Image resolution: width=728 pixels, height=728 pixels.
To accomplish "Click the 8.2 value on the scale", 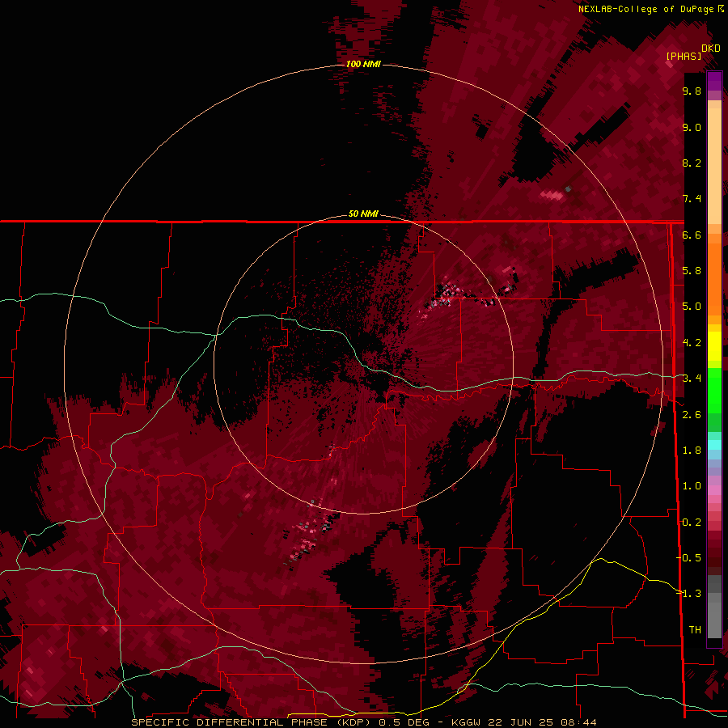I will pyautogui.click(x=692, y=163).
